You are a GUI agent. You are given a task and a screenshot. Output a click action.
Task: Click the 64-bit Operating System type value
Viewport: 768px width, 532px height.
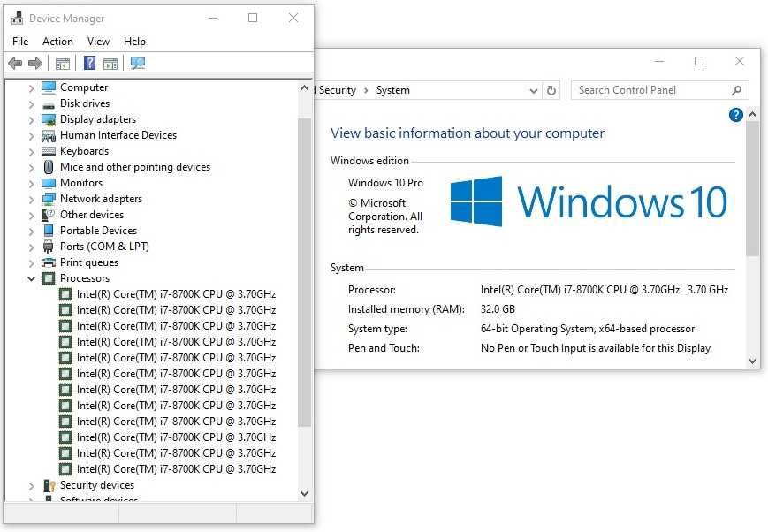588,329
